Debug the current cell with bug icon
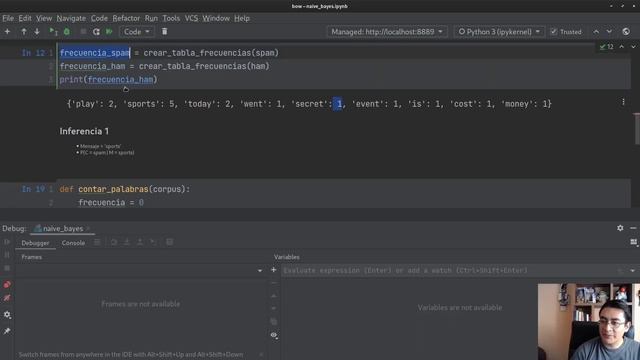This screenshot has width=640, height=360. click(67, 31)
